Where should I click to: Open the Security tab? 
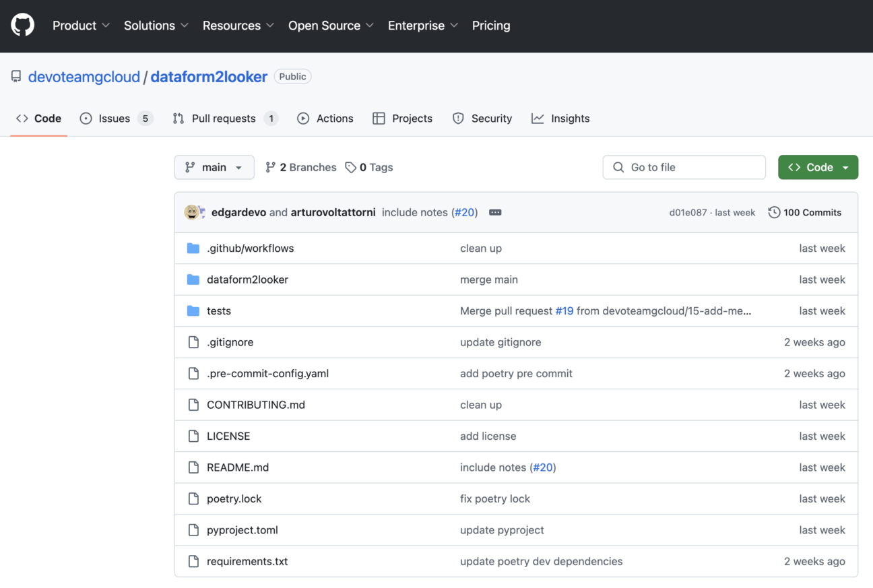(482, 119)
